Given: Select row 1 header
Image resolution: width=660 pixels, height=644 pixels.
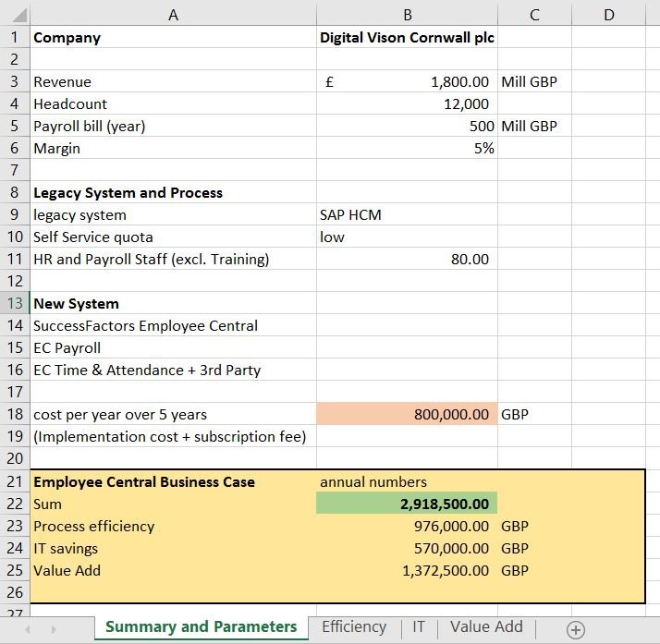Looking at the screenshot, I should [x=15, y=37].
